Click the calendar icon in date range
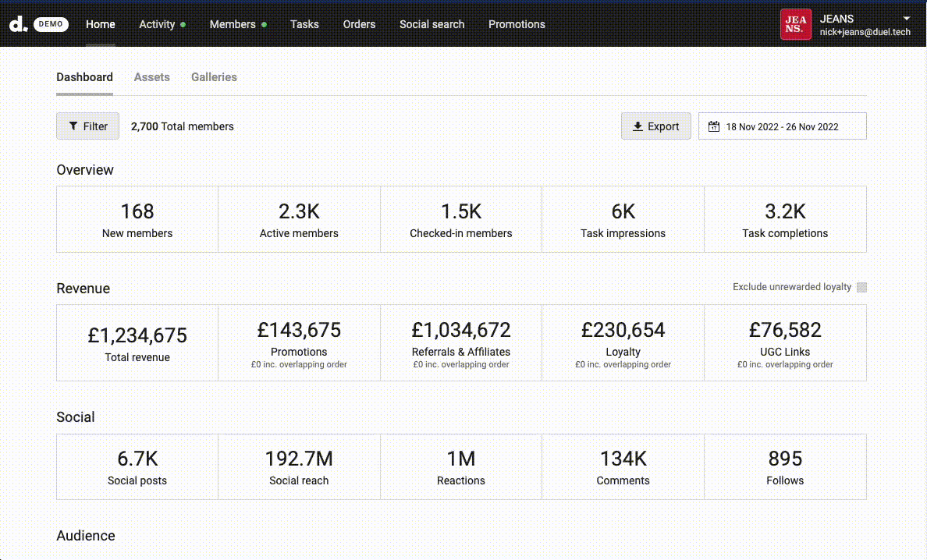The width and height of the screenshot is (927, 560). 713,126
